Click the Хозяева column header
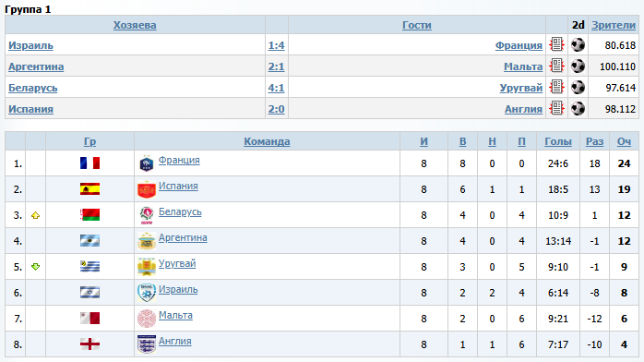 tap(135, 25)
